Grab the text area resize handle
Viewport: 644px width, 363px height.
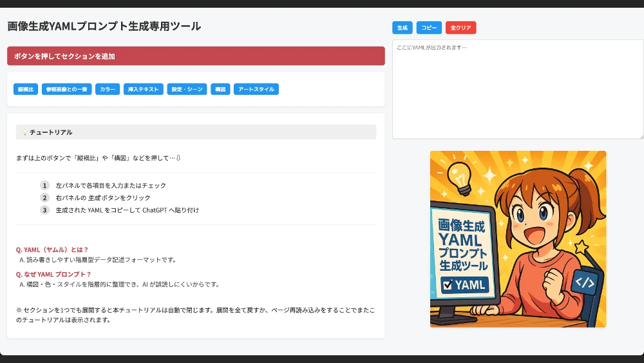click(x=641, y=137)
